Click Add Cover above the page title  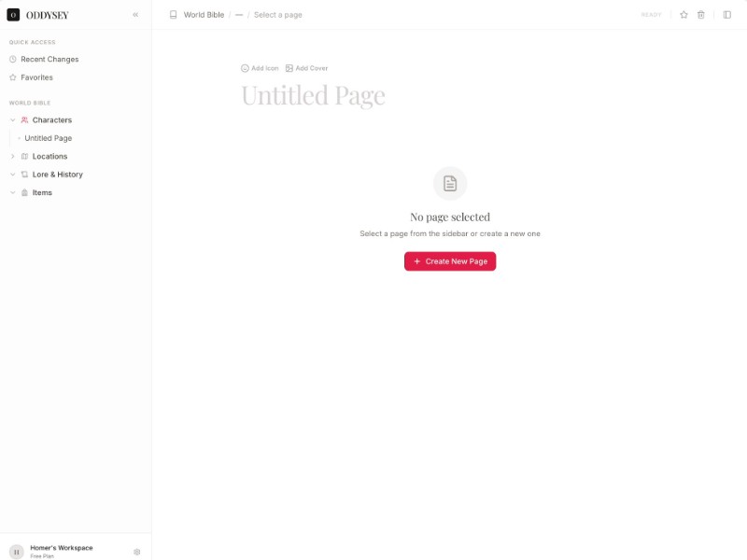pyautogui.click(x=309, y=67)
